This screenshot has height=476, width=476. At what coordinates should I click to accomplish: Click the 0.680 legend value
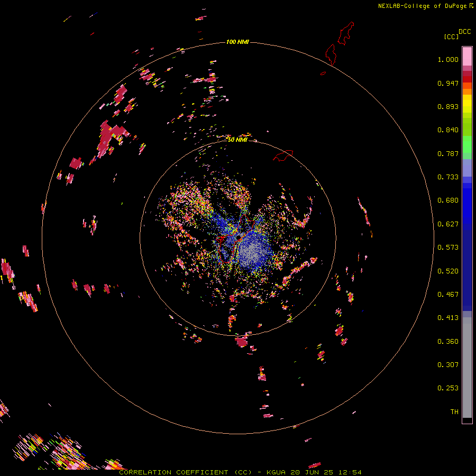pos(448,200)
